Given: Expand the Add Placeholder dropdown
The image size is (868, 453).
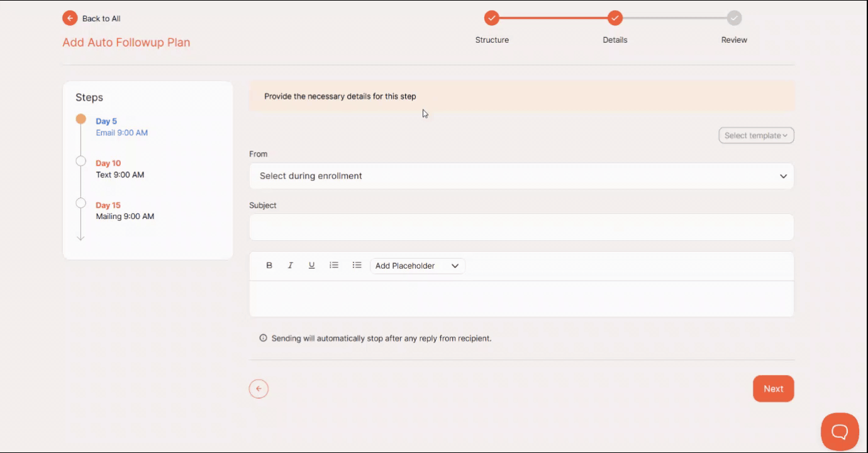Looking at the screenshot, I should (418, 266).
